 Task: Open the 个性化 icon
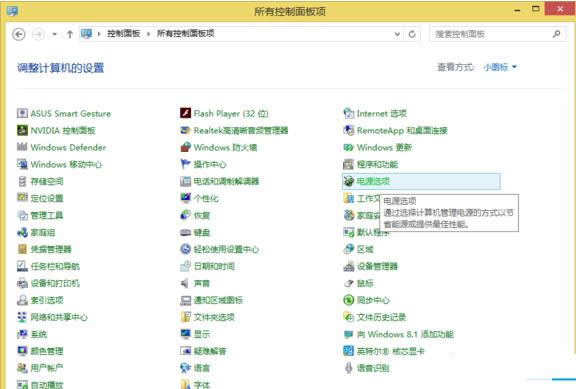186,198
